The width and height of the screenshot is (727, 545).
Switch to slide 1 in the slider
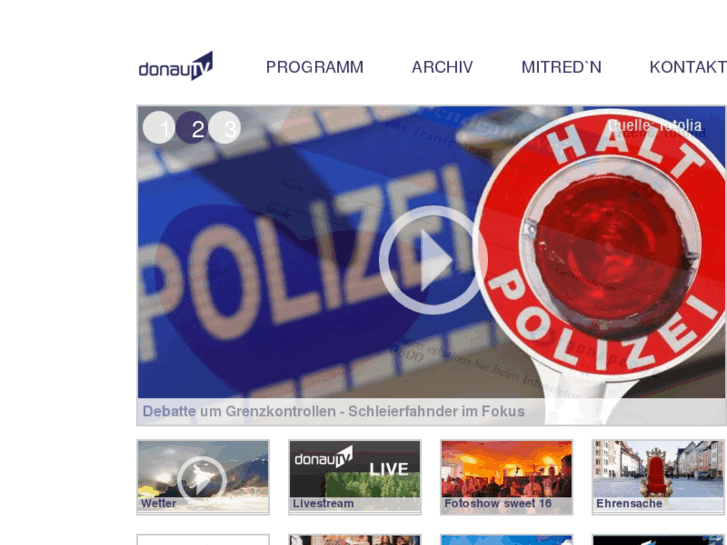tap(159, 128)
